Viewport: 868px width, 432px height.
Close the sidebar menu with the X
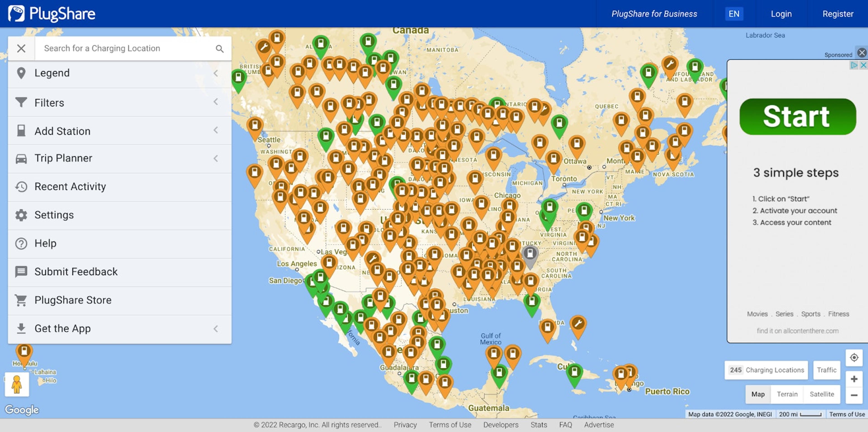pyautogui.click(x=21, y=49)
